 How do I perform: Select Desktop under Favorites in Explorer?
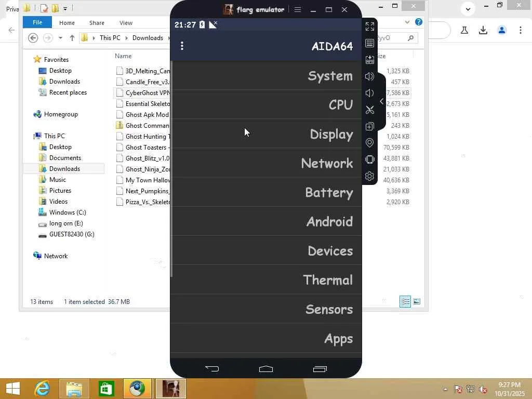60,71
